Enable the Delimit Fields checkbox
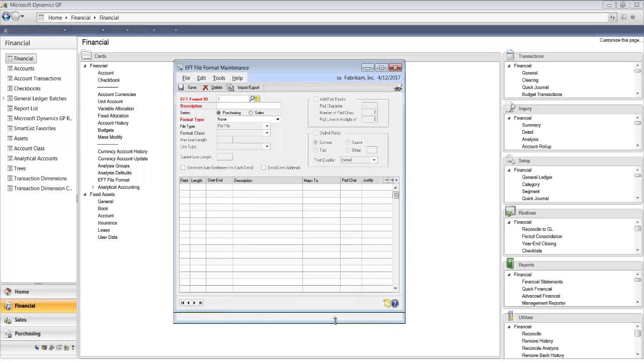Viewport: 644px width, 362px height. point(316,133)
